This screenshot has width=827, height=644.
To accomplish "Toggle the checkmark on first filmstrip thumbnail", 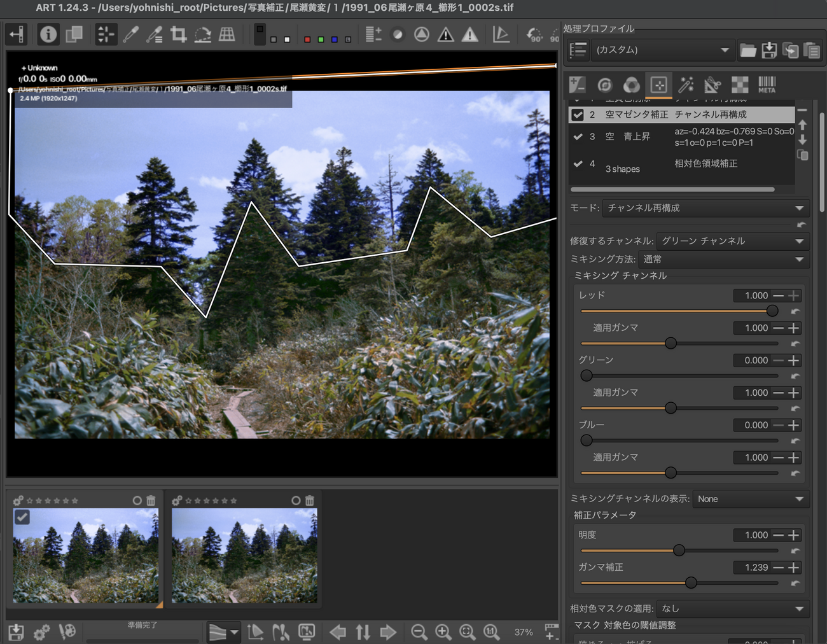I will click(22, 517).
